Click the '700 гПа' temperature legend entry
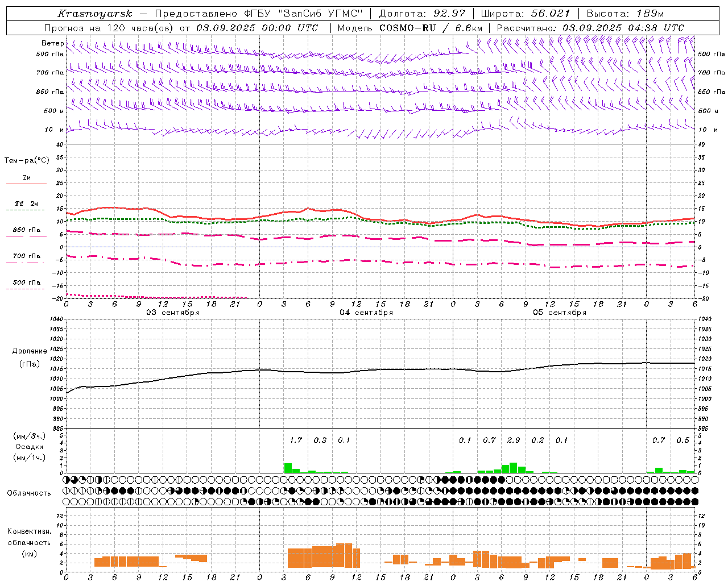Viewport: 728px width, 582px height. (x=26, y=256)
